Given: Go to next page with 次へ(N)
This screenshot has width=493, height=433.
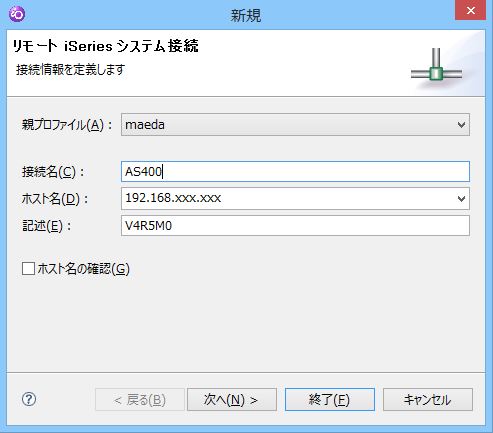Looking at the screenshot, I should point(232,399).
